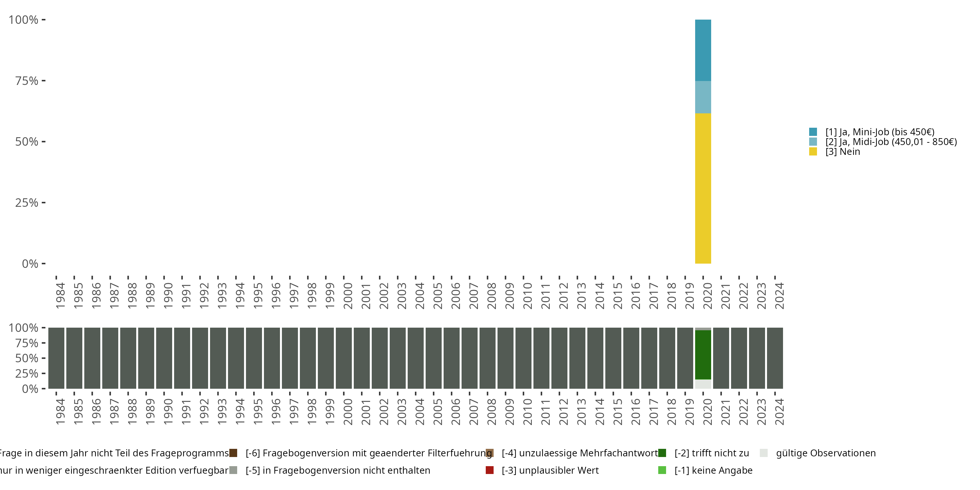Click the gray [-5] legend swatch
The width and height of the screenshot is (980, 490).
(233, 470)
